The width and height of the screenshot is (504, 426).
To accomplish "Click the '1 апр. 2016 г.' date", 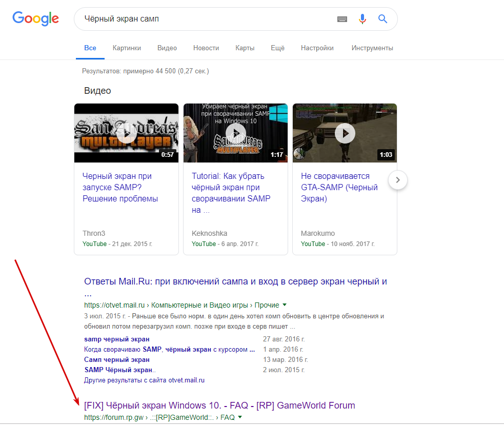I will coord(283,349).
